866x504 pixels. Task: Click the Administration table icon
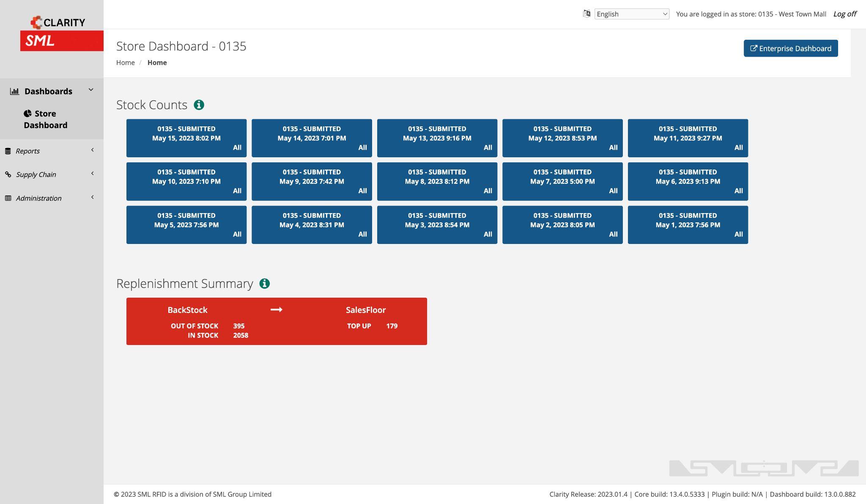tap(8, 198)
